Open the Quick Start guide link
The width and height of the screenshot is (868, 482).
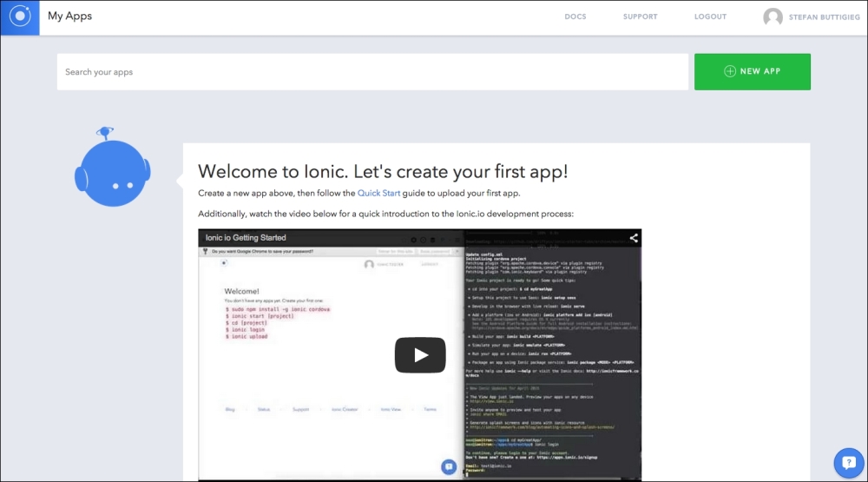378,194
